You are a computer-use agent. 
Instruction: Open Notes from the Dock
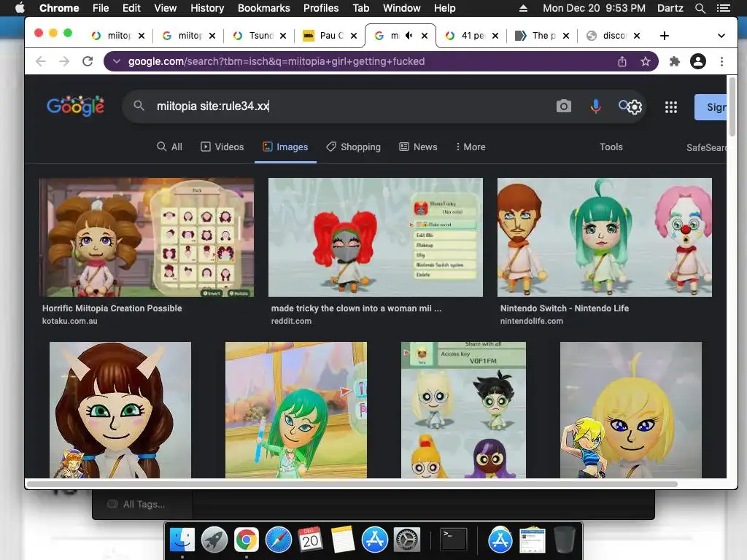(x=343, y=540)
